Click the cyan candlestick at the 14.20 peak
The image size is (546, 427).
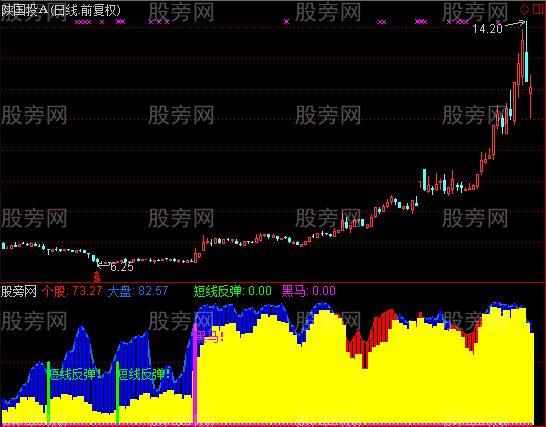(526, 52)
